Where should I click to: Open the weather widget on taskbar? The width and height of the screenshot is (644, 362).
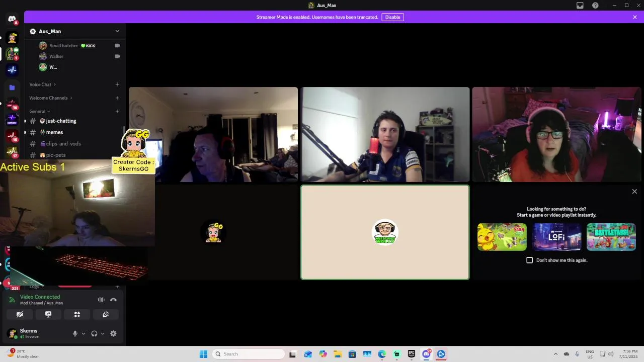pyautogui.click(x=24, y=354)
